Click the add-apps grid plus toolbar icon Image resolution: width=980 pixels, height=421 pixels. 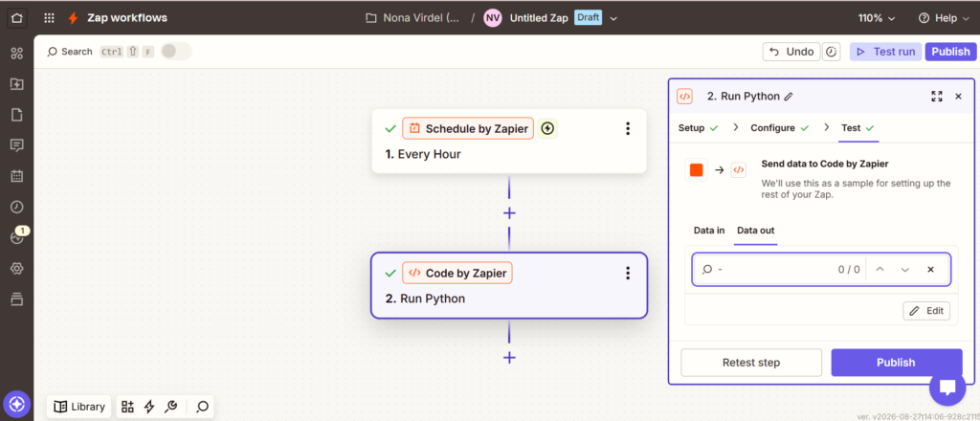(x=127, y=407)
